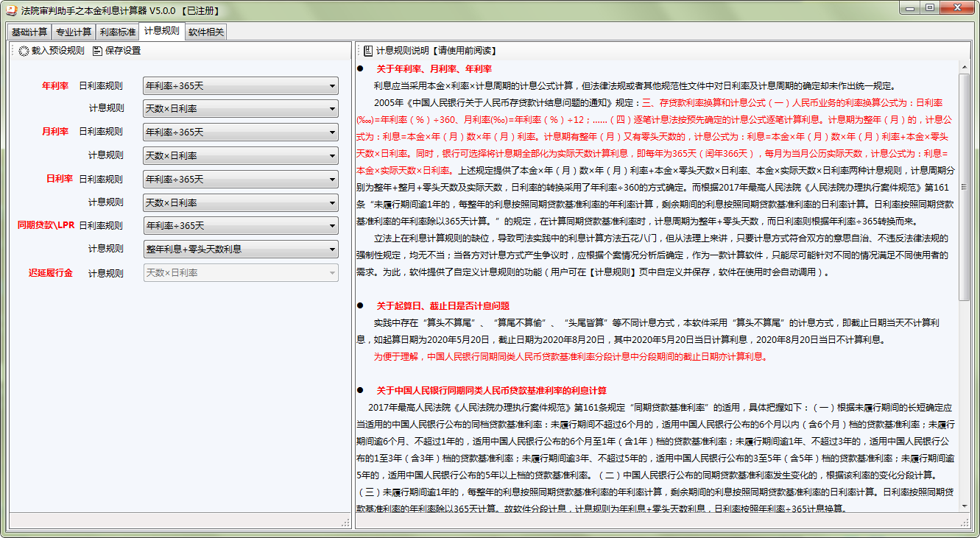Switch to the 软件相关 tab
980x538 pixels.
pos(205,32)
